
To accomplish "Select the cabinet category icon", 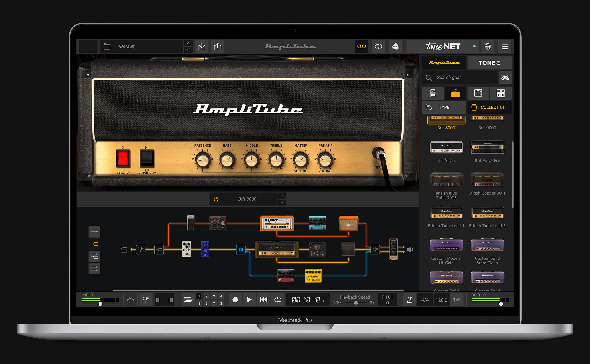I will [478, 93].
